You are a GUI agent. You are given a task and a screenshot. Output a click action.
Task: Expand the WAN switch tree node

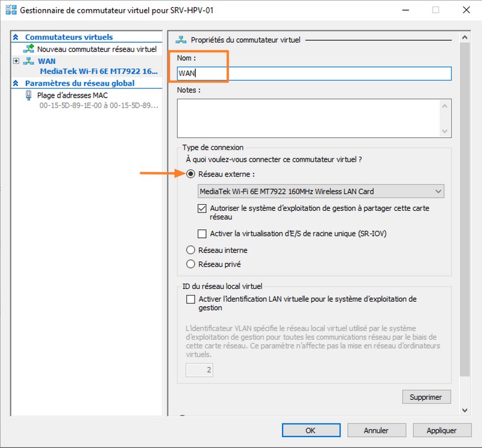pos(16,61)
